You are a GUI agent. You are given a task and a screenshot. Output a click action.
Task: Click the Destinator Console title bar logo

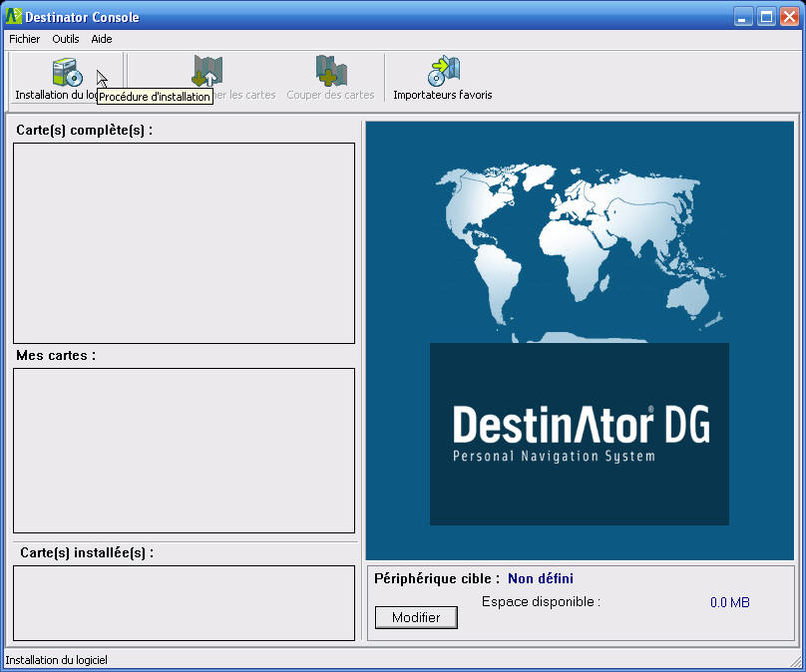(x=13, y=16)
